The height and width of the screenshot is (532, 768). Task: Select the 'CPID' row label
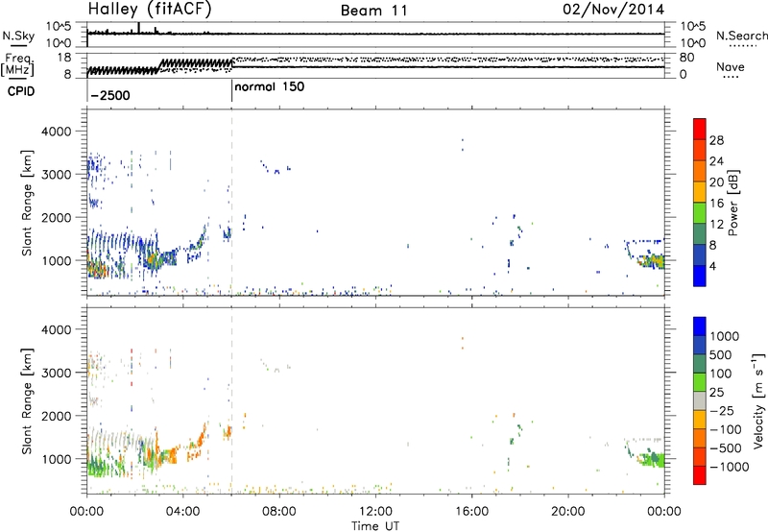click(x=21, y=91)
